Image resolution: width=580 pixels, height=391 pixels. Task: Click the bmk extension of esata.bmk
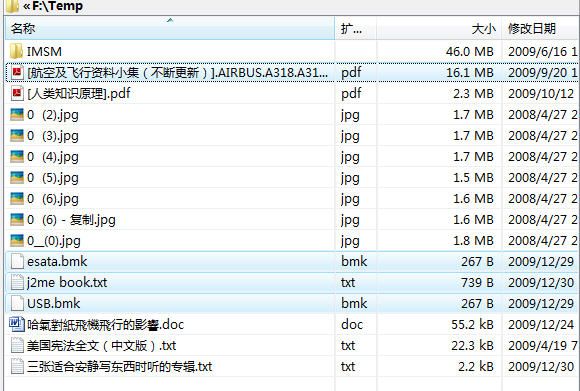click(x=354, y=262)
